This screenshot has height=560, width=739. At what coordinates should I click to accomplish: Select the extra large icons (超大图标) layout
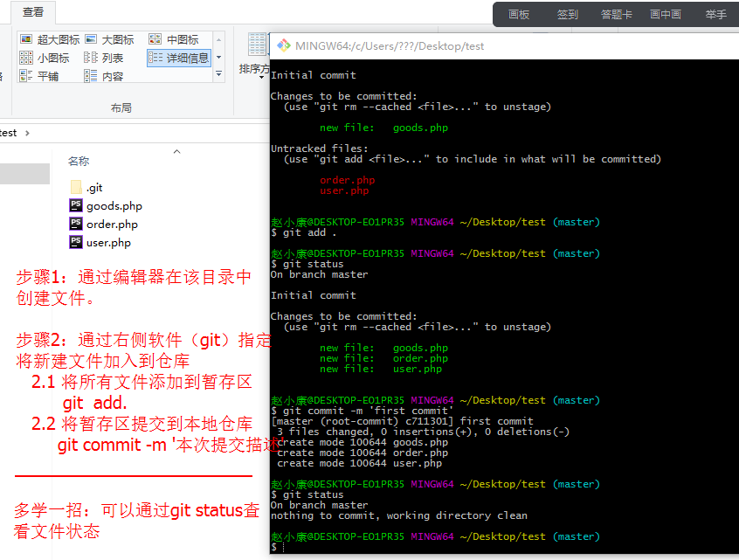pos(50,39)
